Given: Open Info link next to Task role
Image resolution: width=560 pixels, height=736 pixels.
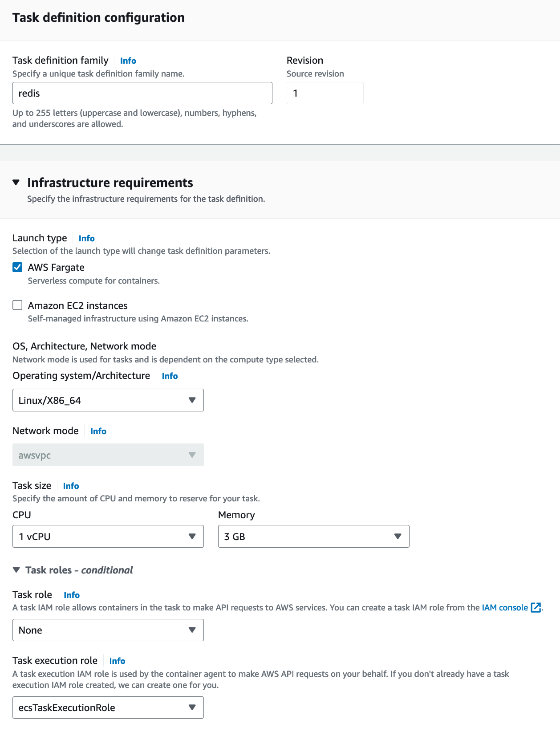Looking at the screenshot, I should 72,595.
